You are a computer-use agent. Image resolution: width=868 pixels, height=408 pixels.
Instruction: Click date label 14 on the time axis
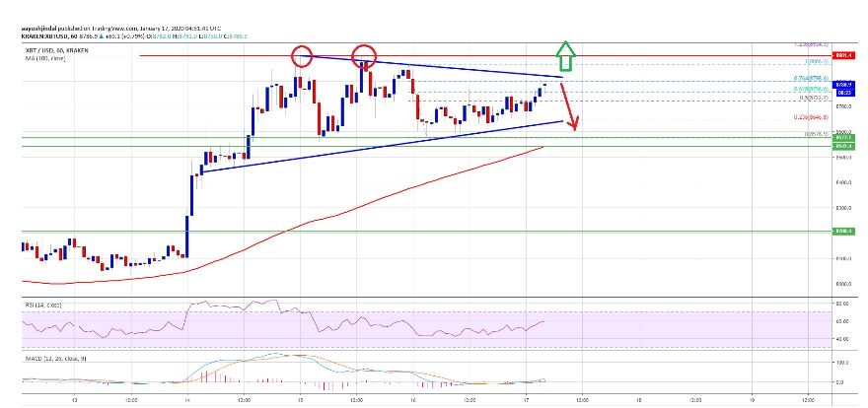coord(187,398)
